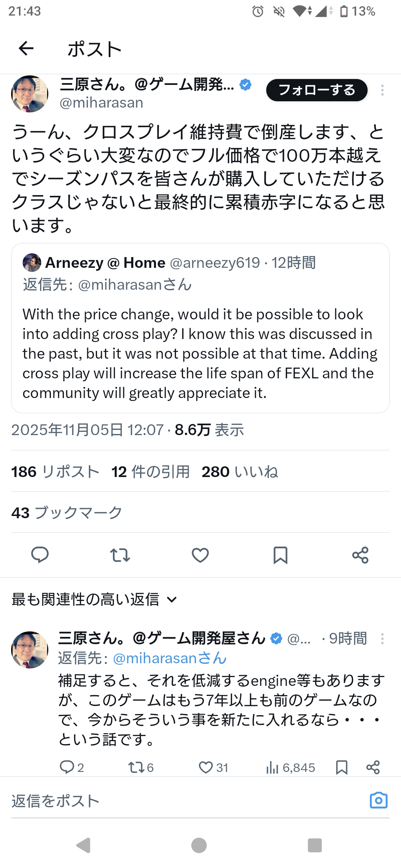Tap the camera icon in reply bar
This screenshot has height=868, width=401.
[x=378, y=800]
